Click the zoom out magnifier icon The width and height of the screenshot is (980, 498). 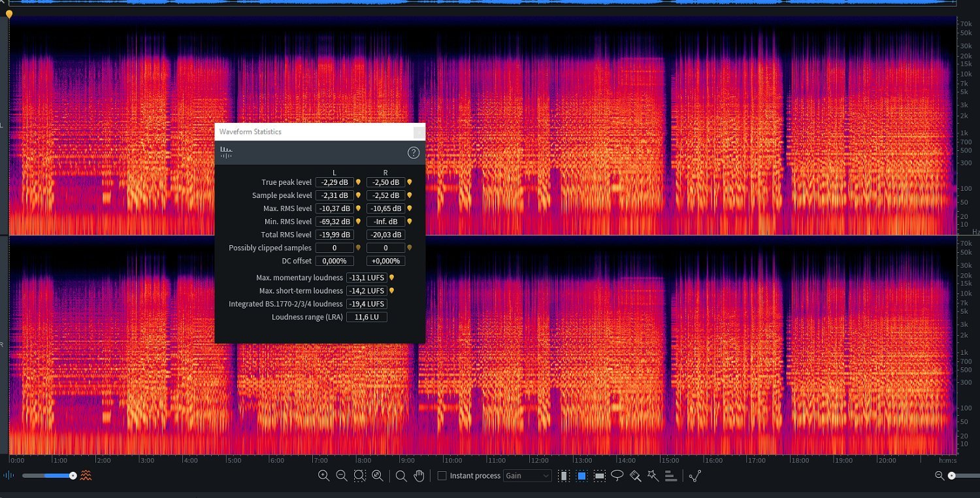point(341,476)
